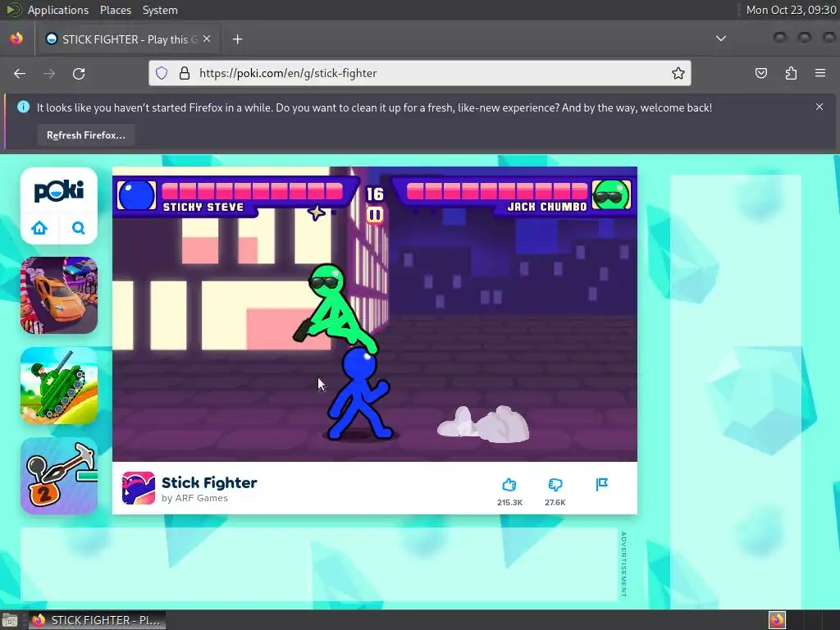
Task: Click Jack Chumbo's pink health bar
Action: (497, 190)
